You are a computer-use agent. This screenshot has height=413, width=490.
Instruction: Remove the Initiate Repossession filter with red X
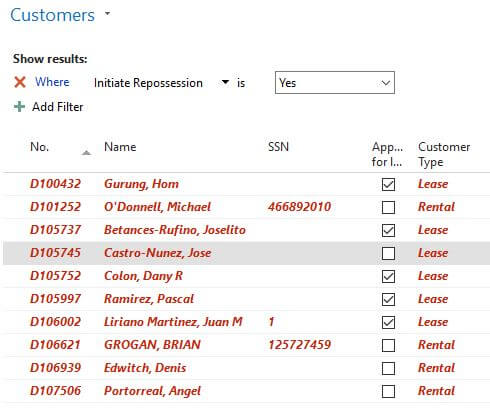pos(20,82)
